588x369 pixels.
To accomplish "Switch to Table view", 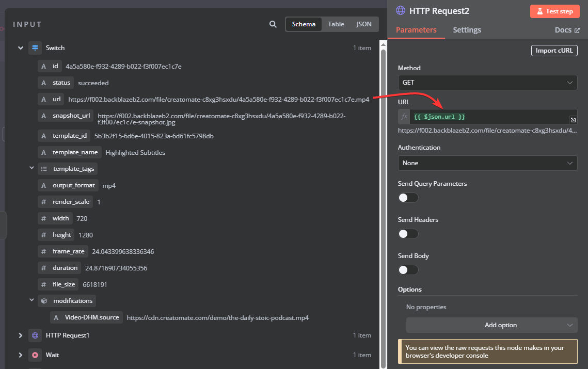I will (336, 24).
